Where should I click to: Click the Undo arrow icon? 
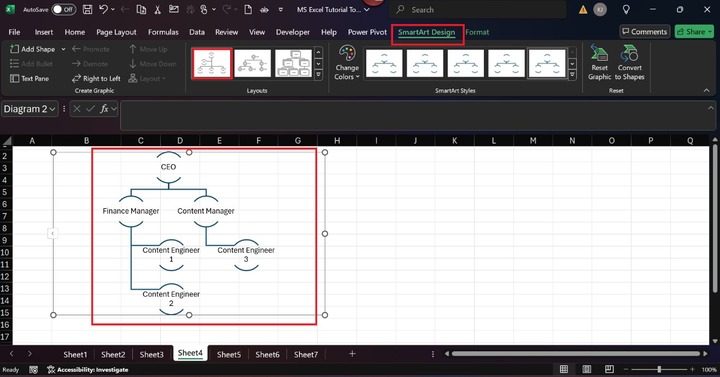(x=103, y=9)
